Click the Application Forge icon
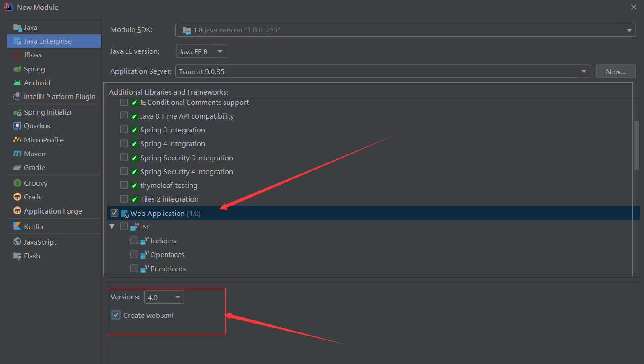 pos(17,211)
